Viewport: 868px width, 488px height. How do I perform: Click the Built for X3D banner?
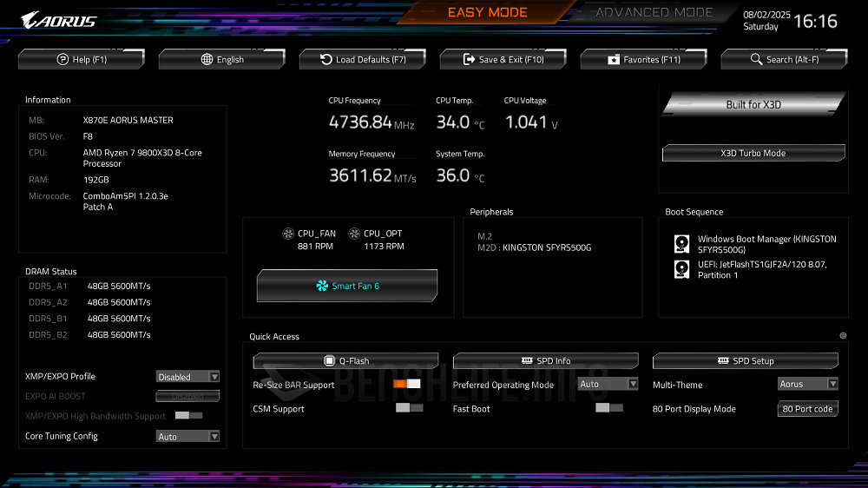[x=753, y=105]
